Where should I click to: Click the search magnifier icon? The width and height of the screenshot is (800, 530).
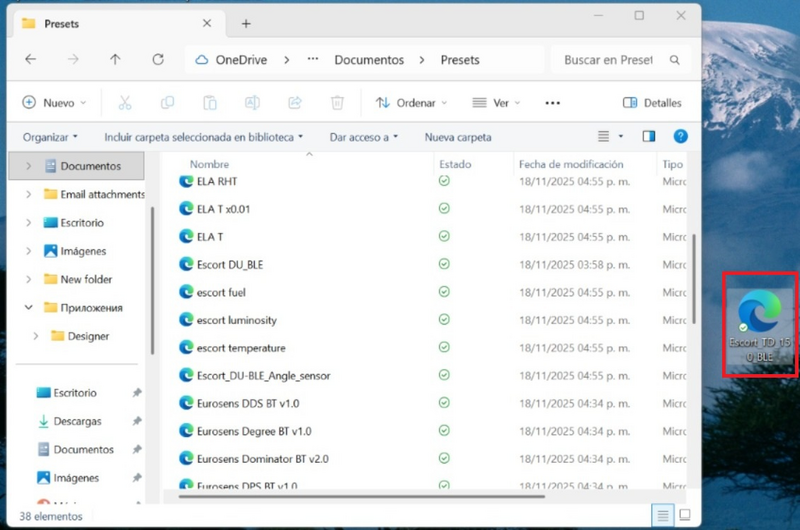coord(674,60)
